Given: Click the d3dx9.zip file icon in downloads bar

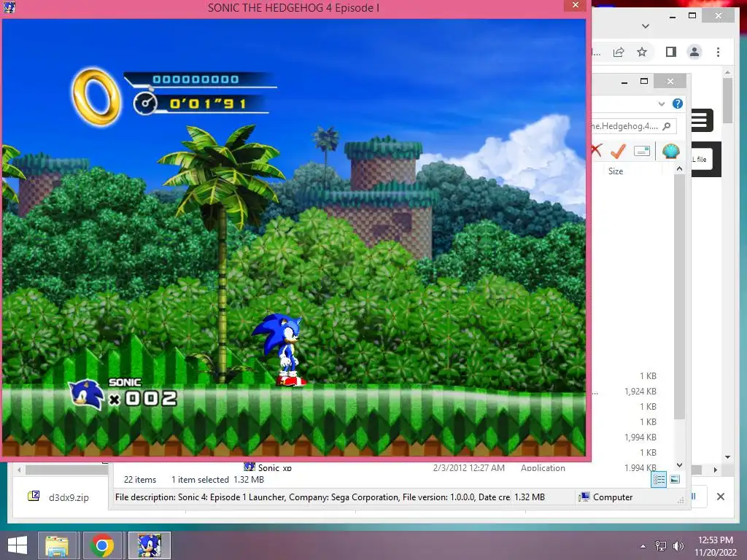Looking at the screenshot, I should tap(34, 496).
